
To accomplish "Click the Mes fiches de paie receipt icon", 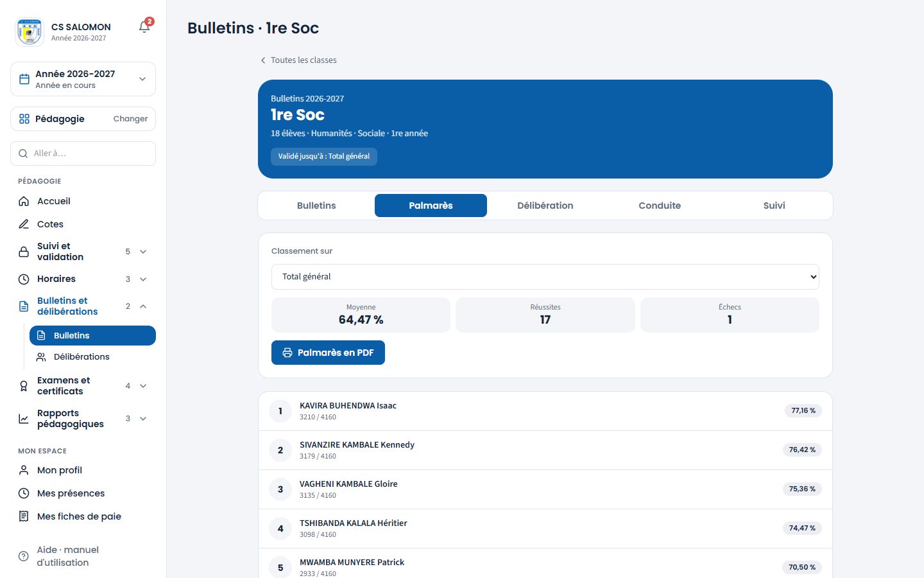I will (x=24, y=516).
